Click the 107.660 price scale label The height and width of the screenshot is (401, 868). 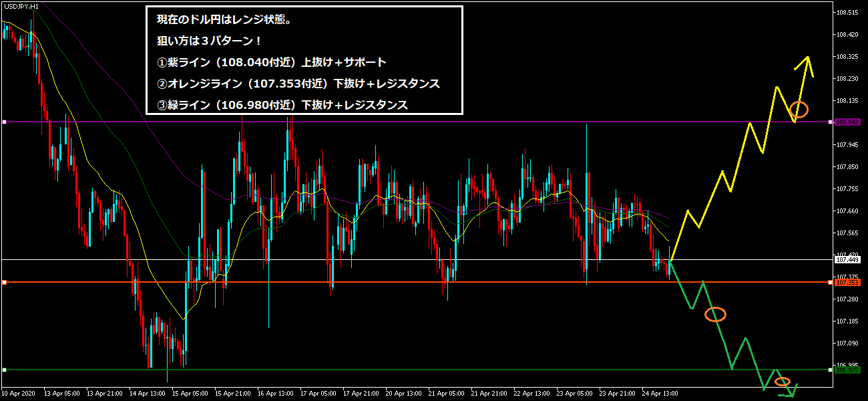pos(849,211)
